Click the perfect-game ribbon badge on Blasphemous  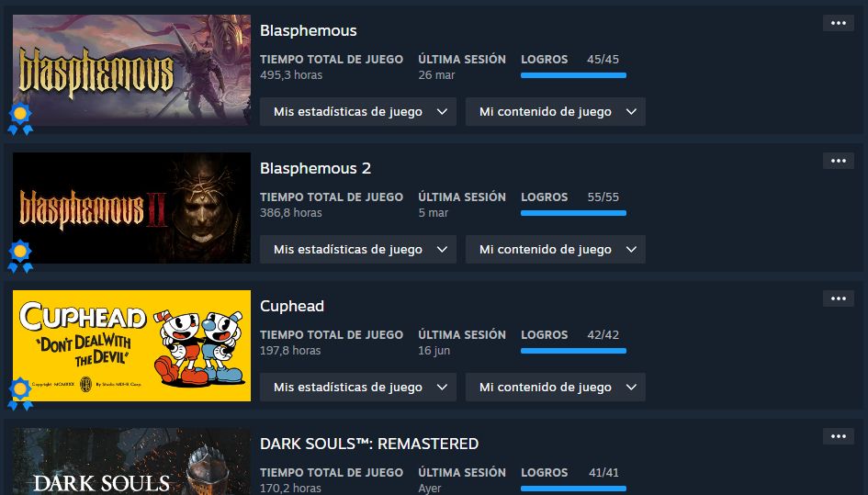pos(20,118)
